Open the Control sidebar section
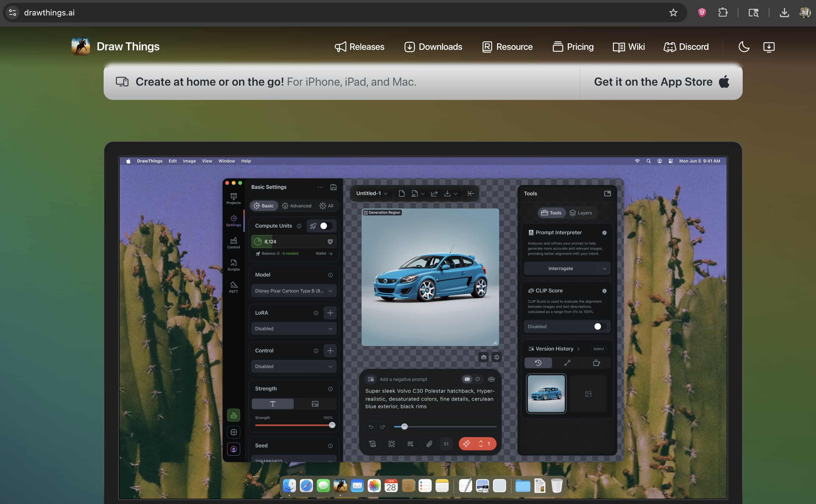The height and width of the screenshot is (504, 816). 233,243
